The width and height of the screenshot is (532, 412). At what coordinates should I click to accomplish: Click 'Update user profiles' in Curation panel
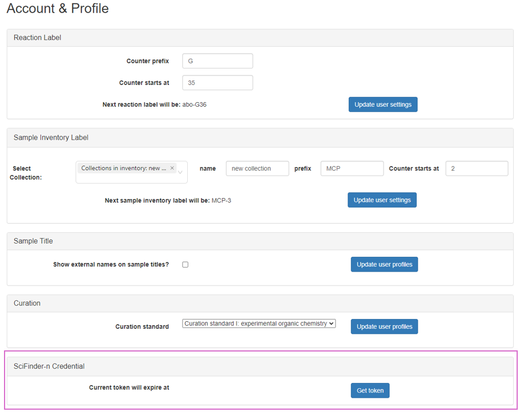coord(384,326)
